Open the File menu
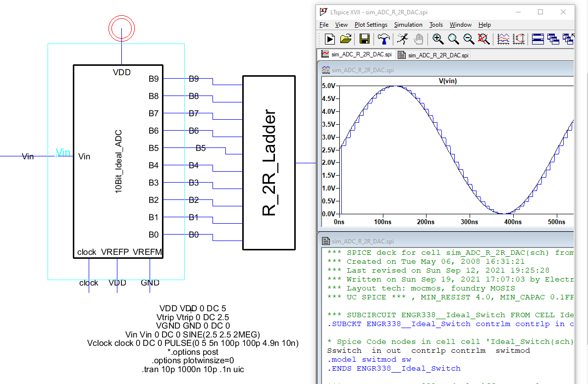The image size is (588, 384). pyautogui.click(x=324, y=25)
